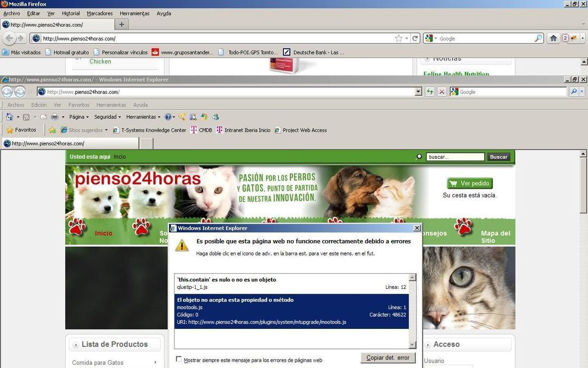This screenshot has width=588, height=368.
Task: Click IE page scrollbar up arrow
Action: tap(583, 154)
